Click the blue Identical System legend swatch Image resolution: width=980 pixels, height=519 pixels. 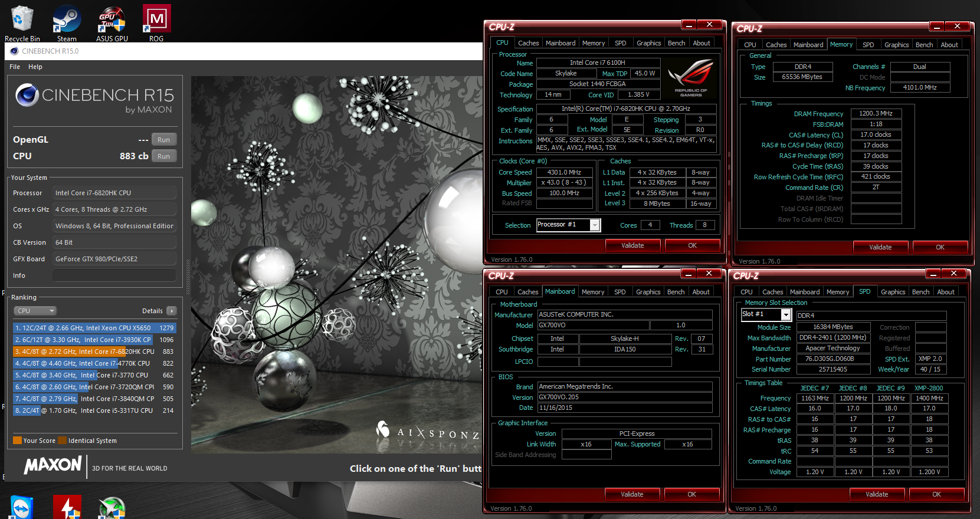click(x=63, y=440)
